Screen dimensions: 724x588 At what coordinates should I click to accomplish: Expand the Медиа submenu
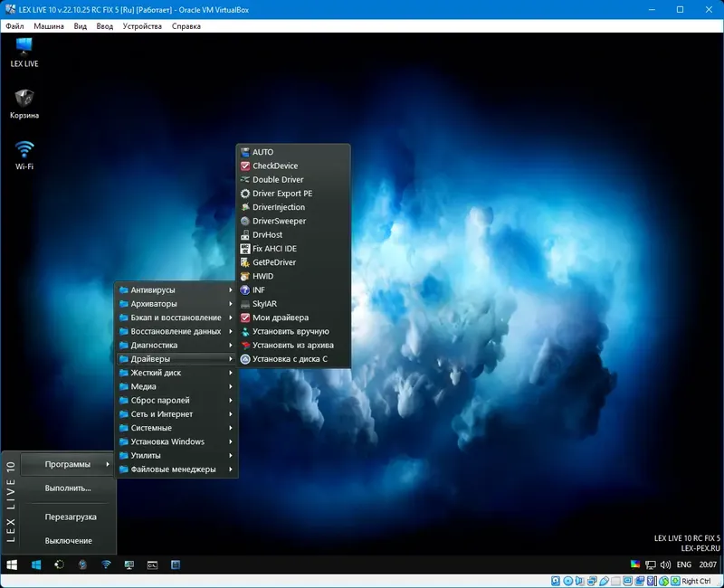tap(176, 387)
